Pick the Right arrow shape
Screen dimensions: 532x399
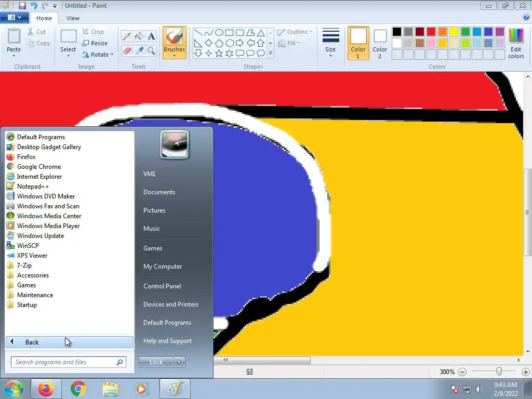coord(240,43)
